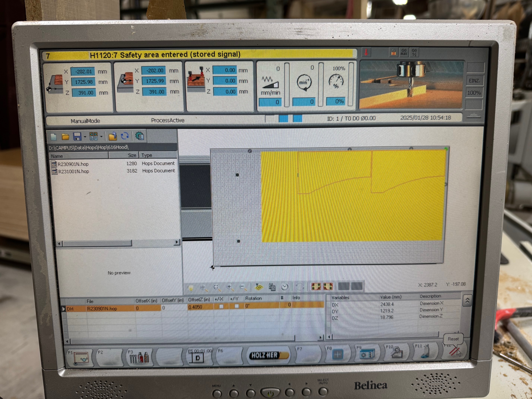The image size is (532, 399).
Task: Toggle the +/-X checkbox in DH row
Action: pos(221,306)
